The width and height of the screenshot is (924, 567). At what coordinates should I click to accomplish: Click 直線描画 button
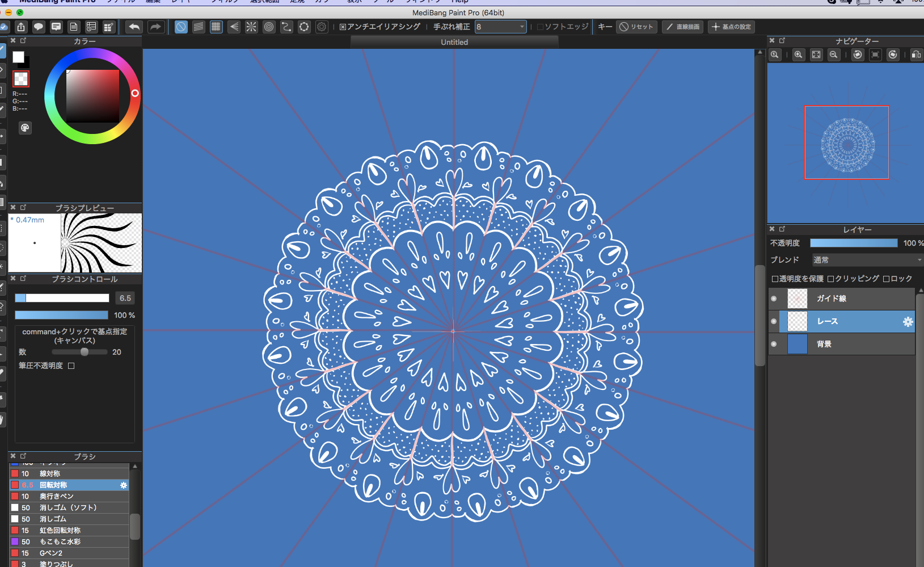(x=683, y=27)
